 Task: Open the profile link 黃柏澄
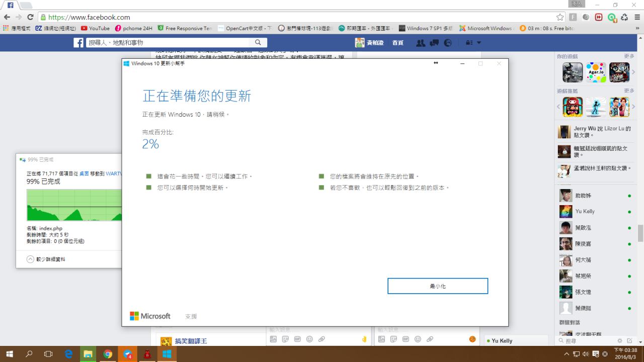pyautogui.click(x=369, y=43)
